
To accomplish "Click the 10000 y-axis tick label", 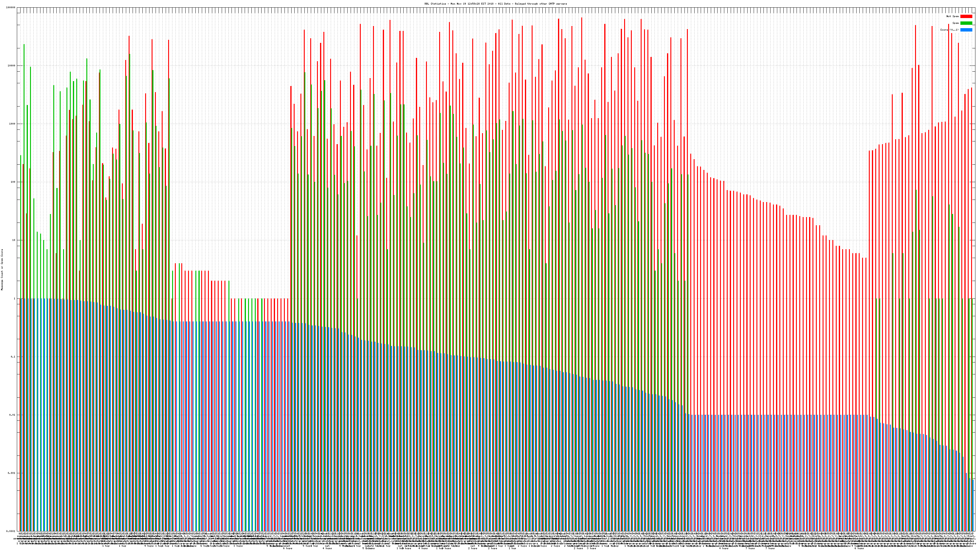I will point(11,66).
